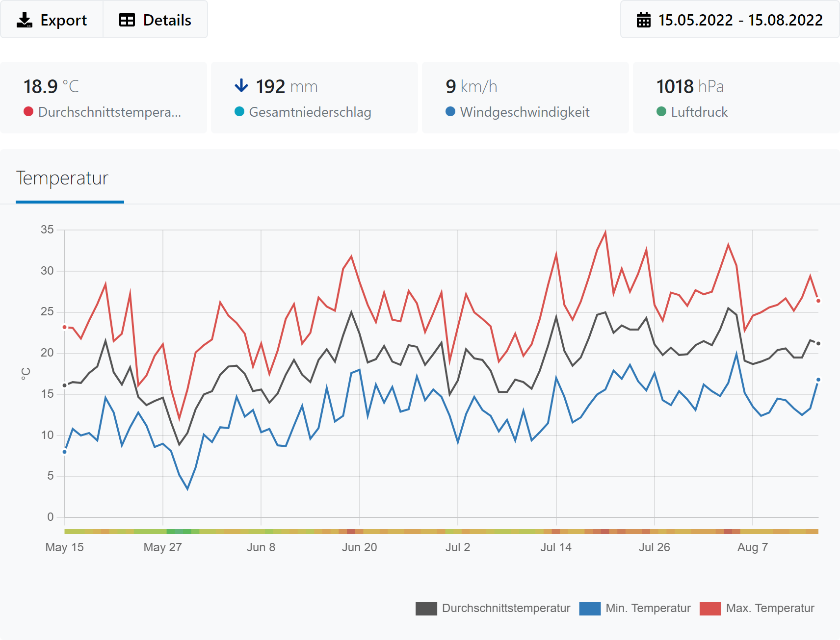
Task: Select the 9 km/h wind speed card
Action: [525, 98]
